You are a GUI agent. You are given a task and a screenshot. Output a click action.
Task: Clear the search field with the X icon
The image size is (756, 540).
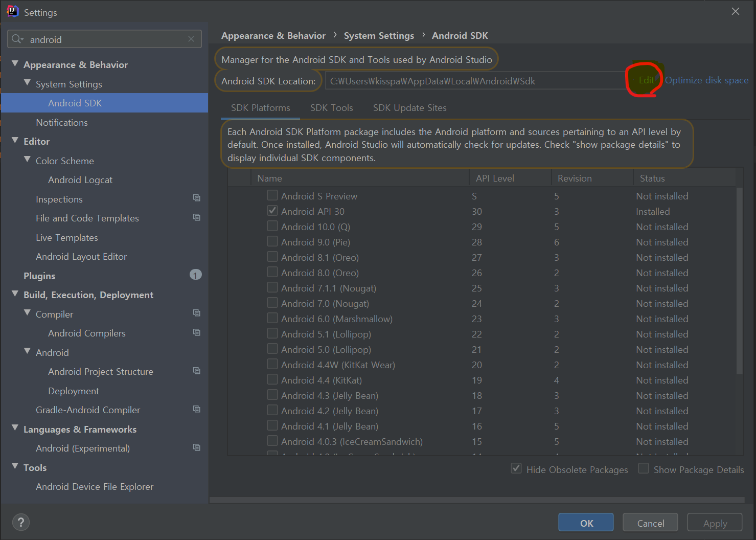pos(191,39)
